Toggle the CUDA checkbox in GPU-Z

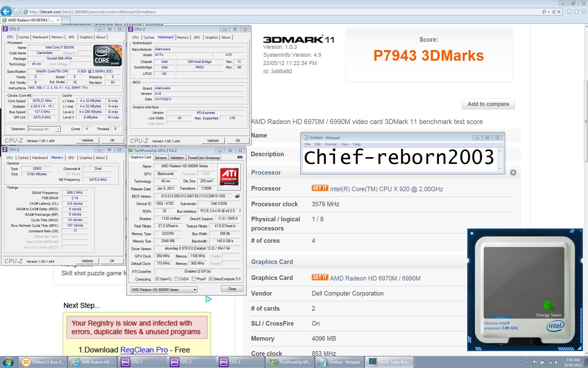[x=176, y=279]
